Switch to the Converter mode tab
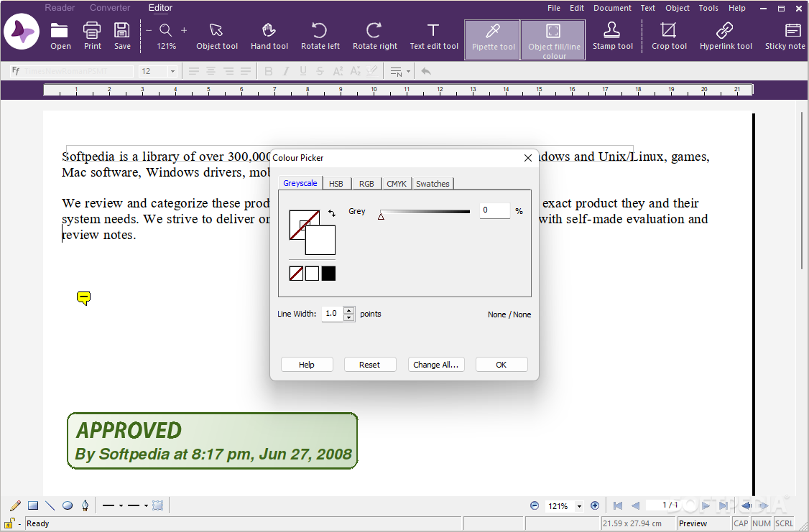This screenshot has width=809, height=532. pos(110,8)
